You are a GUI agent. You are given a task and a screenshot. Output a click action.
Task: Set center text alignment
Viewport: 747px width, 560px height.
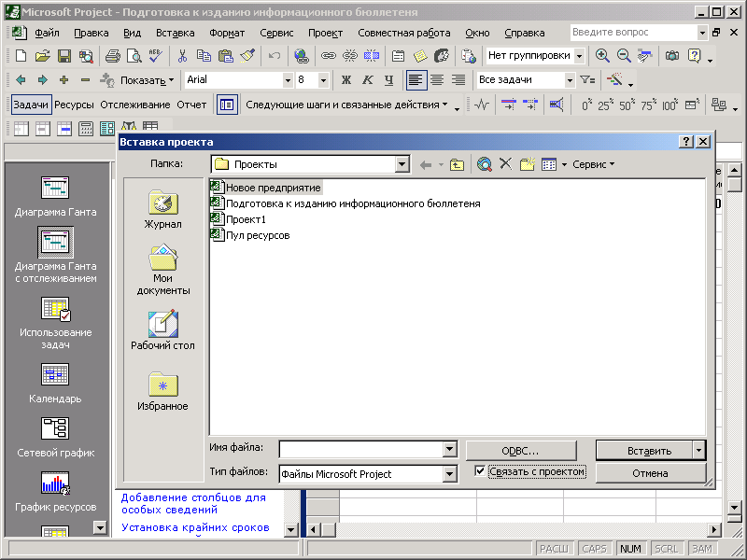437,80
